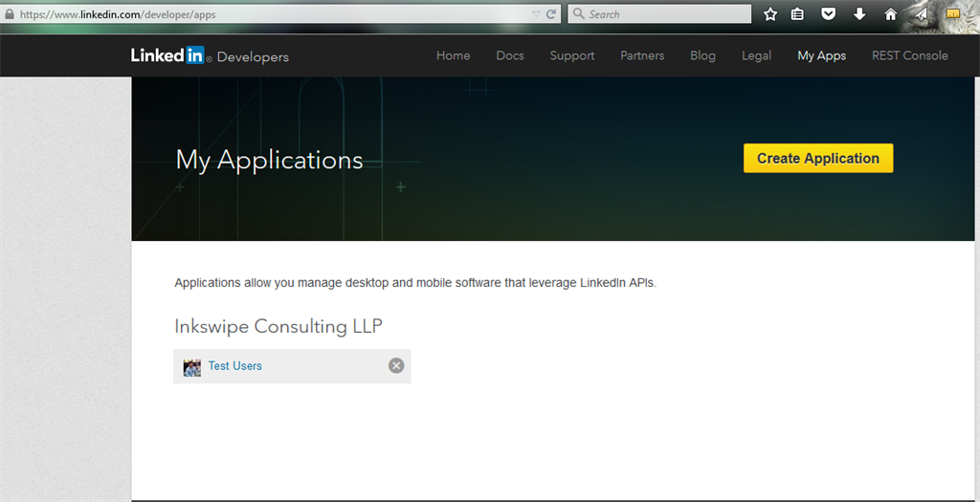The image size is (980, 502).
Task: Click the magnifier icon in Search box
Action: [579, 13]
